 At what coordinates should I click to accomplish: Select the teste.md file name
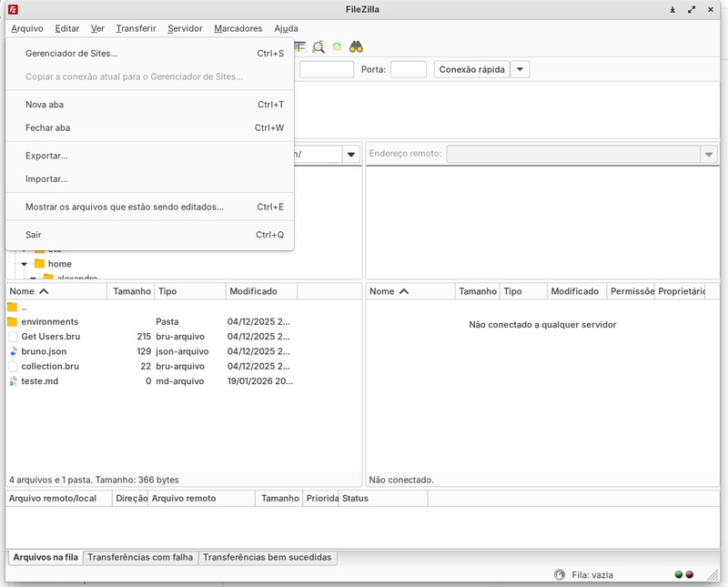coord(40,380)
